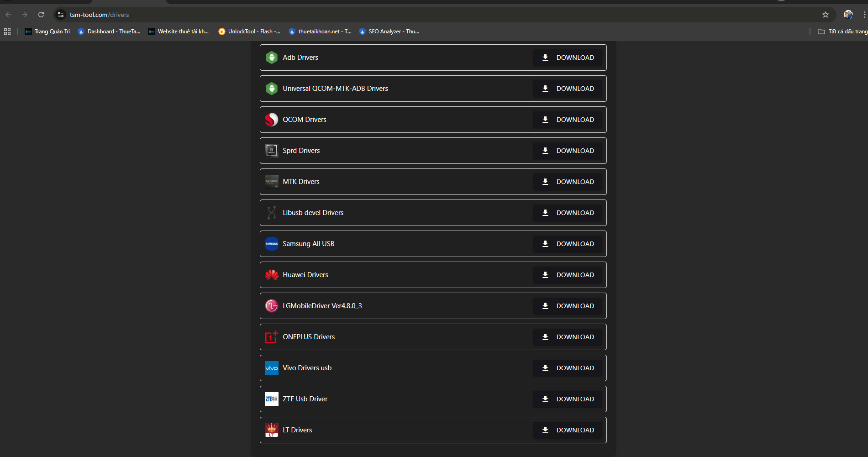The width and height of the screenshot is (868, 457).
Task: Open the Chrome apps grid
Action: click(x=7, y=32)
